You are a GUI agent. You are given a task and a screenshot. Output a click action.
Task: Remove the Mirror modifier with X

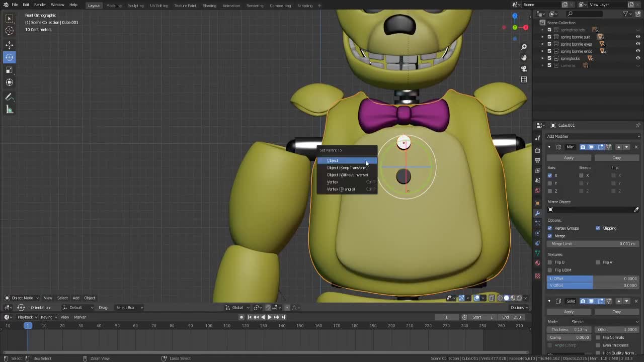coord(636,147)
